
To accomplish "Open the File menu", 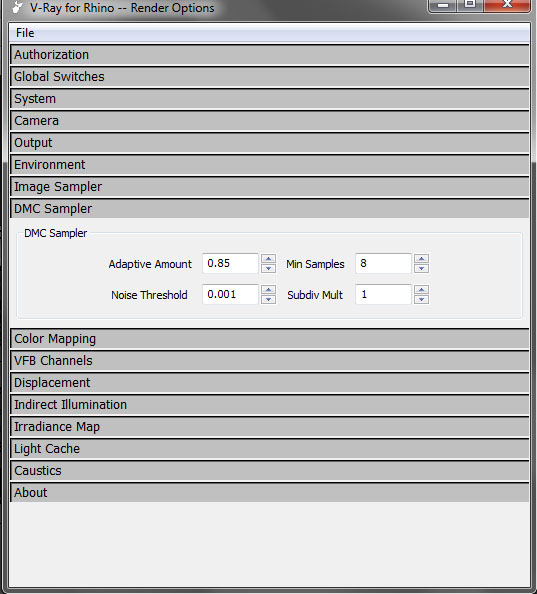I will point(25,33).
